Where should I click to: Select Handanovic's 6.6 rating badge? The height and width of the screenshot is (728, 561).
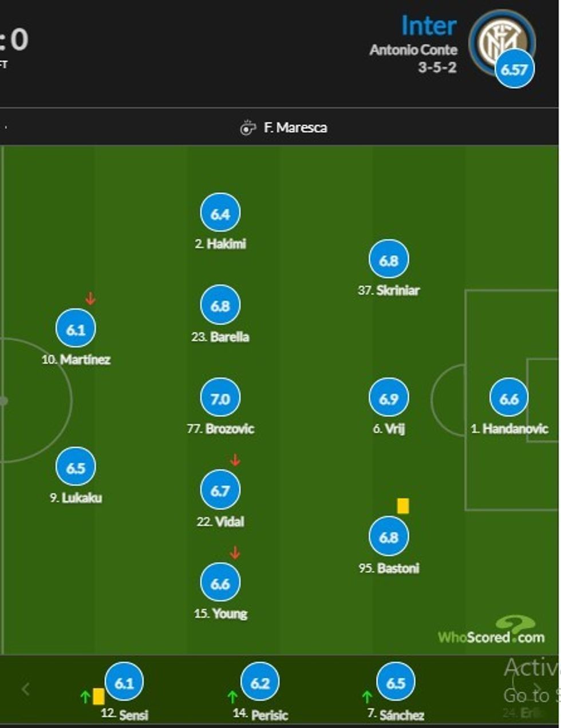pos(509,398)
